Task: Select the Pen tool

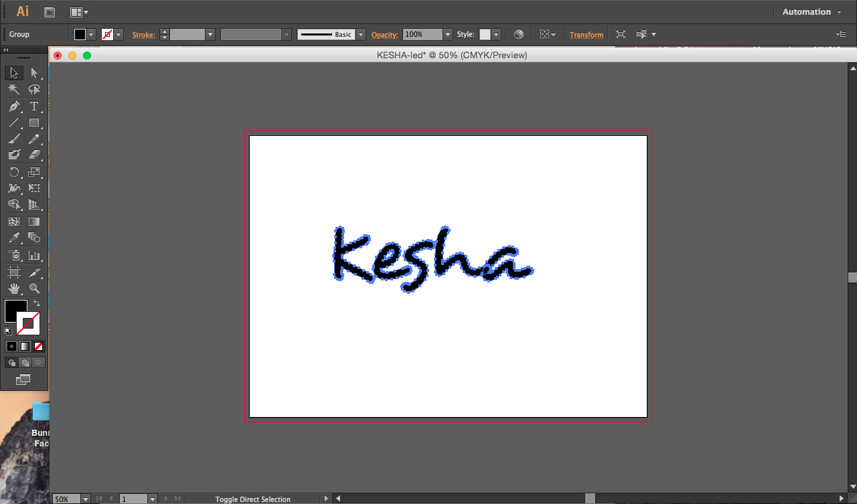Action: point(14,106)
